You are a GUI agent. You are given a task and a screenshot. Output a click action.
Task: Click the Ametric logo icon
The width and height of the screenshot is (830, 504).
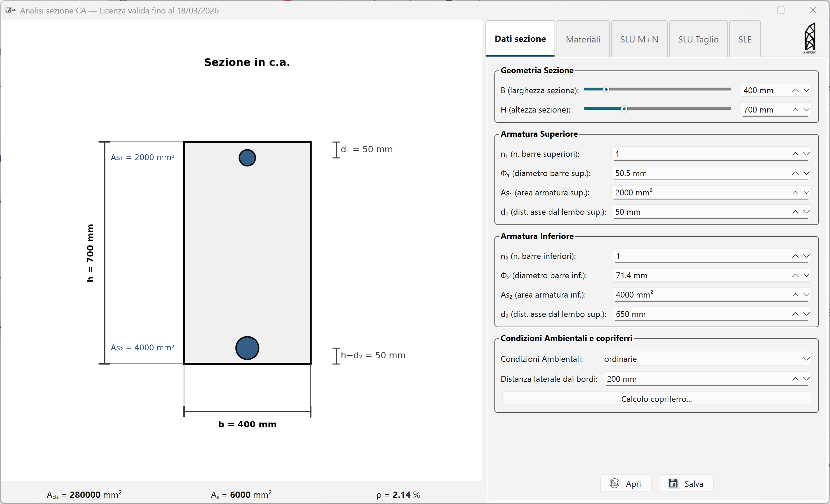tap(810, 38)
